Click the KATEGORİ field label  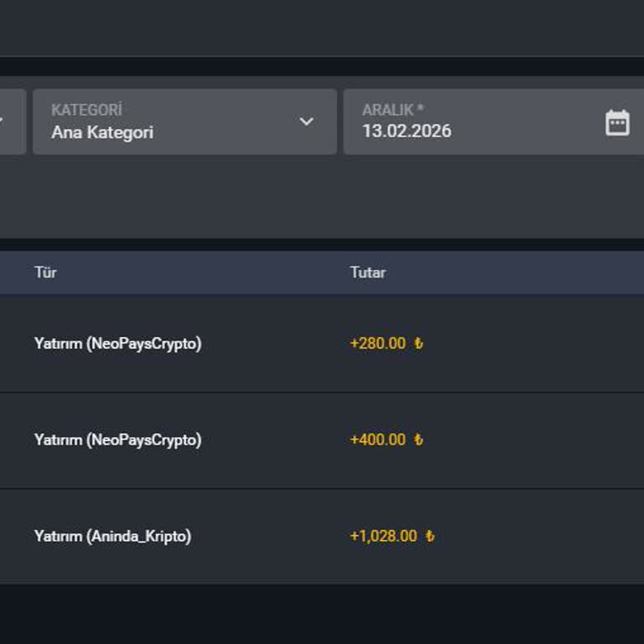(86, 110)
